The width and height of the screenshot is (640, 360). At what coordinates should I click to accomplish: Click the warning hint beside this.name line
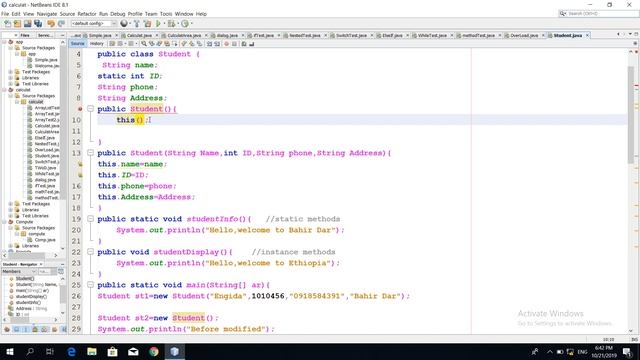pos(80,164)
